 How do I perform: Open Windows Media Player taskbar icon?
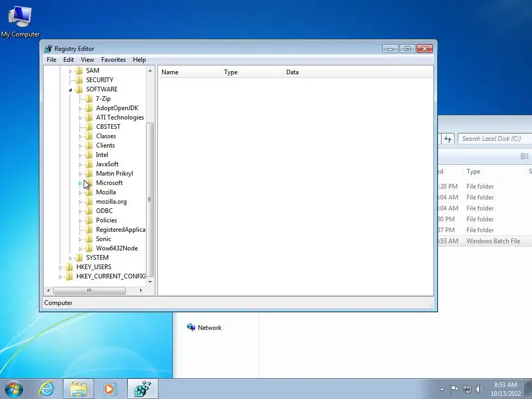(110, 389)
